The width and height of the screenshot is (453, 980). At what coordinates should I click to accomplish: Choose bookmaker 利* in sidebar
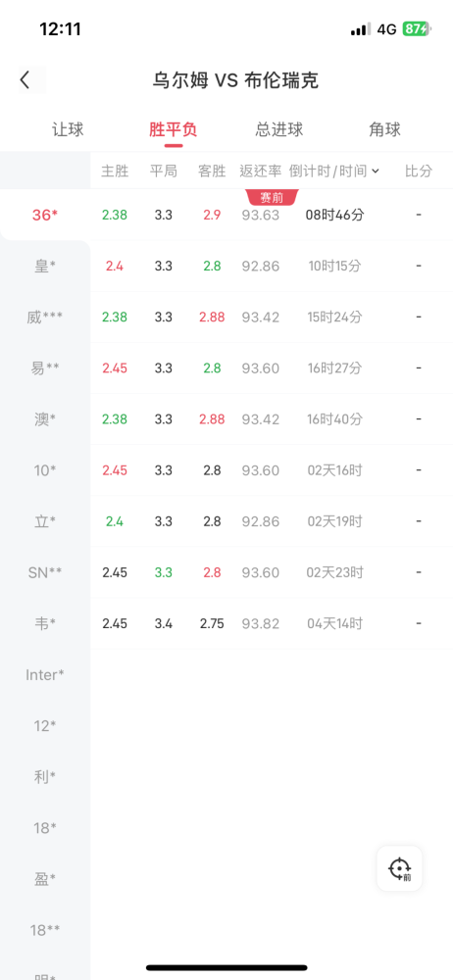(45, 777)
